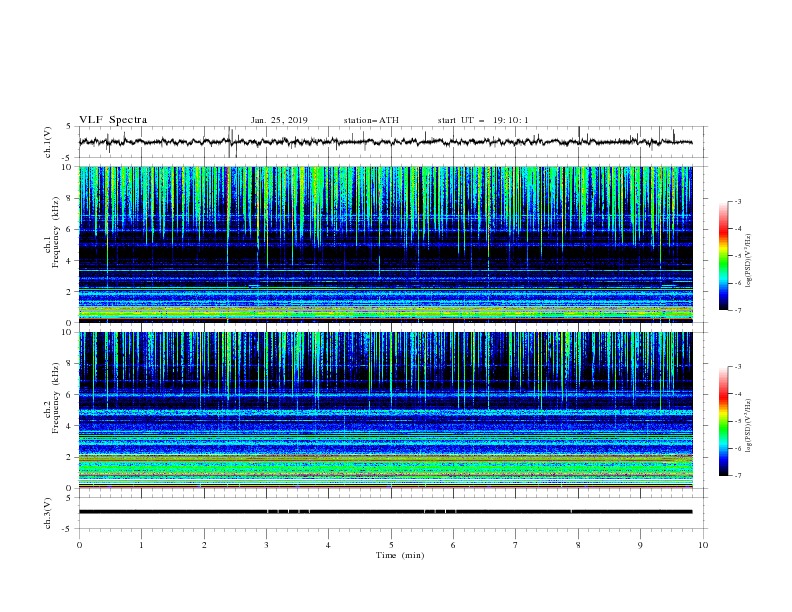Click the "-7" tick on ch.2 colorbar
Image resolution: width=792 pixels, height=612 pixels.
pos(737,476)
